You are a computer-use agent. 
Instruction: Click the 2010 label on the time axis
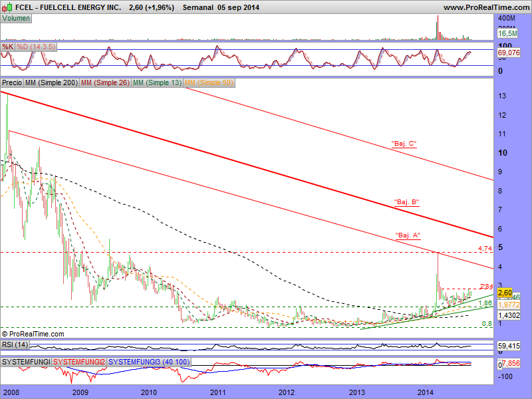click(x=149, y=392)
